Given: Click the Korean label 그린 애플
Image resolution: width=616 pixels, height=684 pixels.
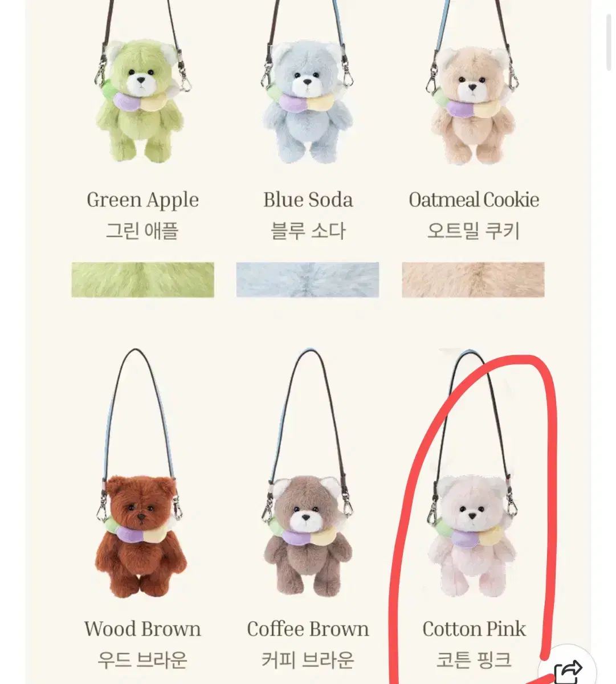Looking at the screenshot, I should tap(142, 231).
